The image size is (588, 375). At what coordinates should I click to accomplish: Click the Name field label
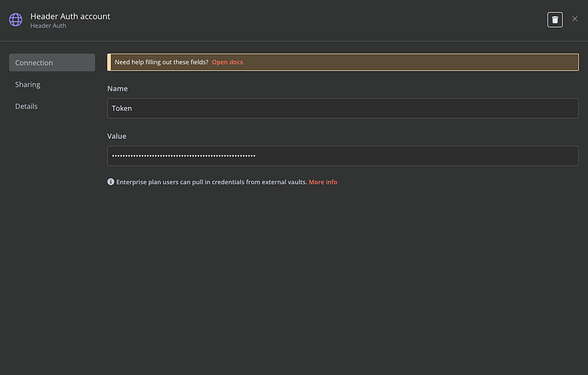(118, 88)
